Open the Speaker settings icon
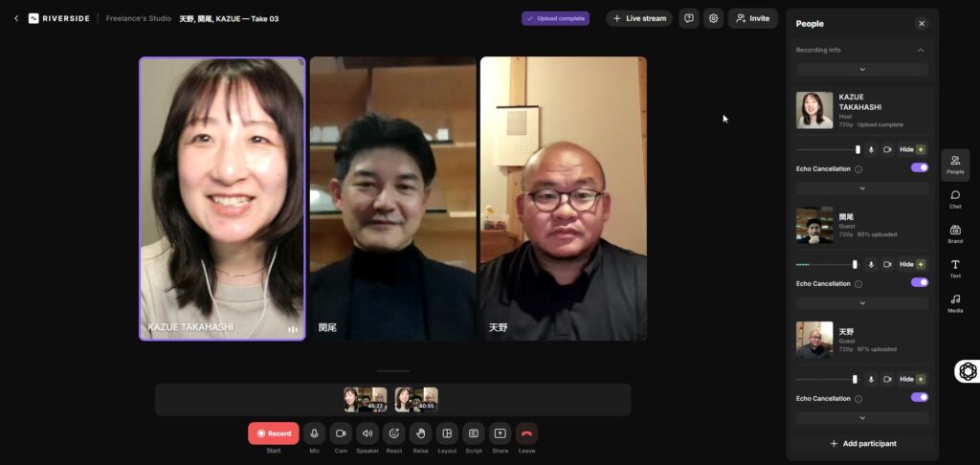The image size is (980, 465). click(367, 433)
